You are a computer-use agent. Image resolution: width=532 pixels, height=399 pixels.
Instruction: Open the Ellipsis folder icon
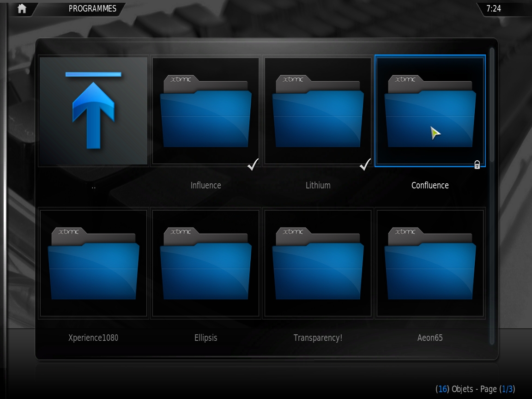pyautogui.click(x=206, y=263)
